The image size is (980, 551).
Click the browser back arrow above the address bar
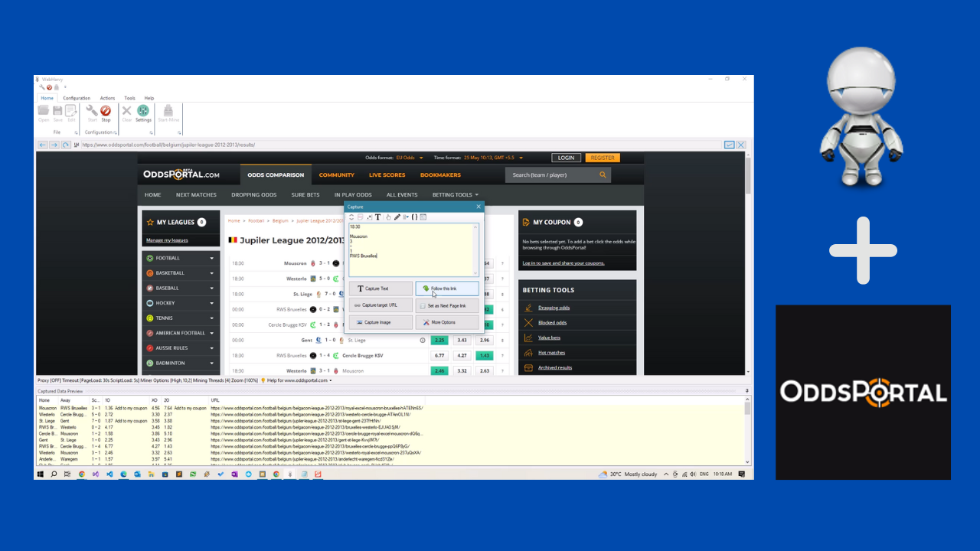click(42, 145)
